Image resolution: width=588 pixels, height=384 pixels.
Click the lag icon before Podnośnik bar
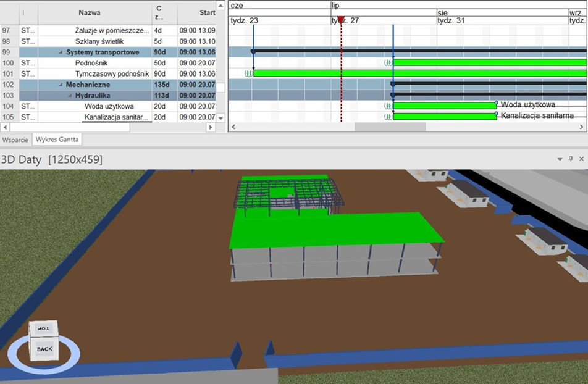(x=388, y=62)
